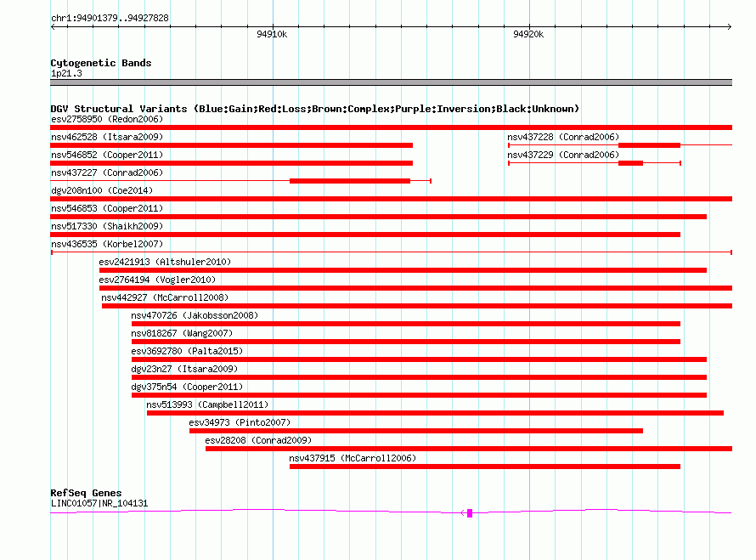Open nsv546852 (Cooper2011) variant entry
Image resolution: width=756 pixels, height=560 pixels.
point(107,155)
